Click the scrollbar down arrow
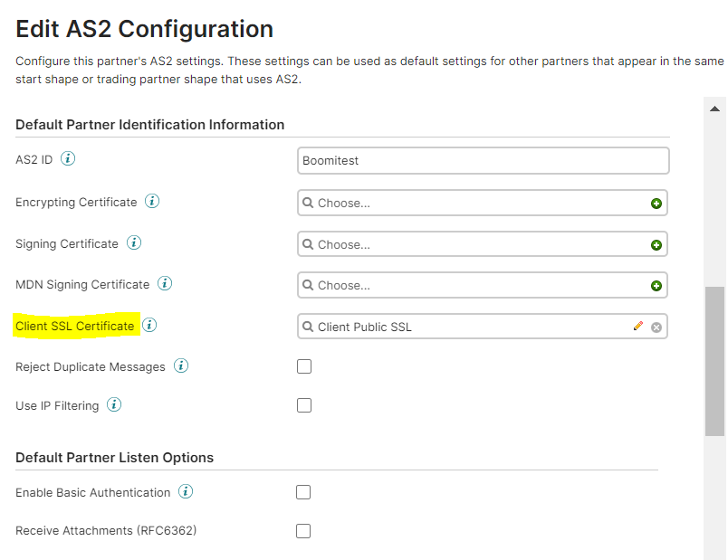 coord(715,553)
